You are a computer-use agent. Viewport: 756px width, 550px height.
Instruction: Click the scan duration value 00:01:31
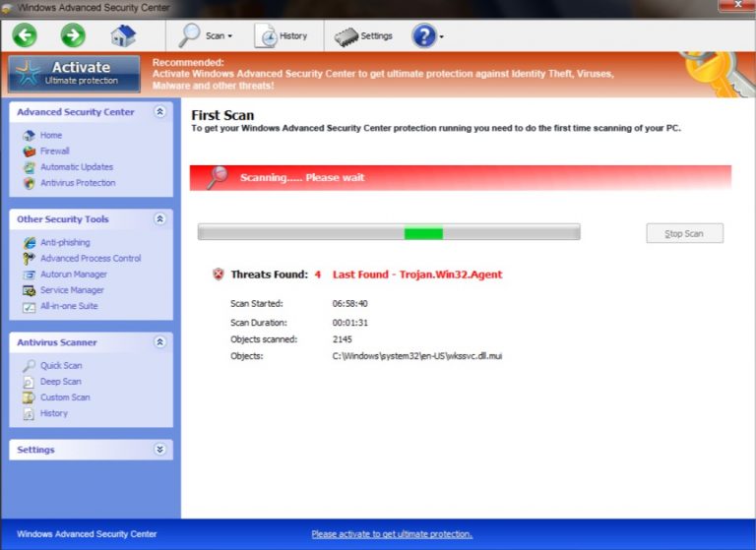coord(350,323)
